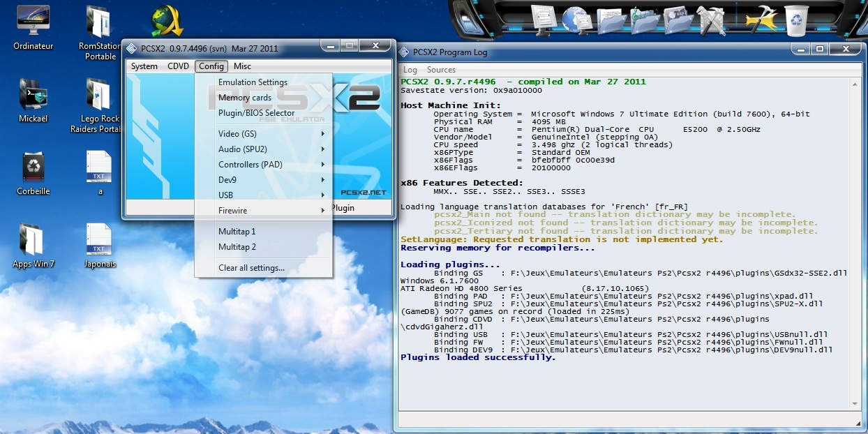Image resolution: width=868 pixels, height=434 pixels.
Task: Open the pictures folder icon in the dock
Action: coord(678,20)
